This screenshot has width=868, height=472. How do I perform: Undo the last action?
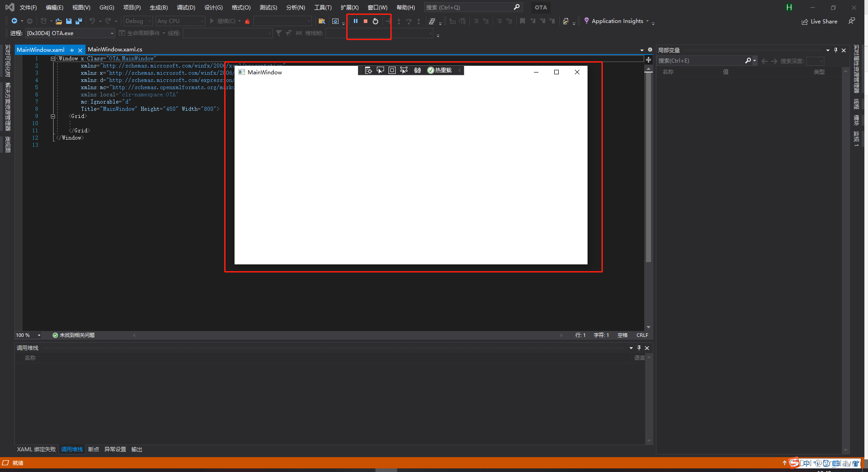92,21
